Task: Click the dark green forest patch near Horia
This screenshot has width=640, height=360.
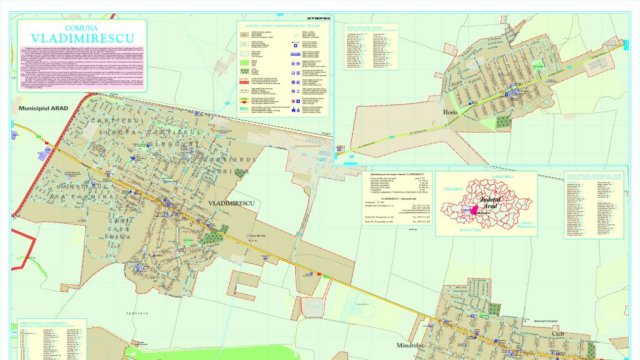Action: tap(503, 122)
